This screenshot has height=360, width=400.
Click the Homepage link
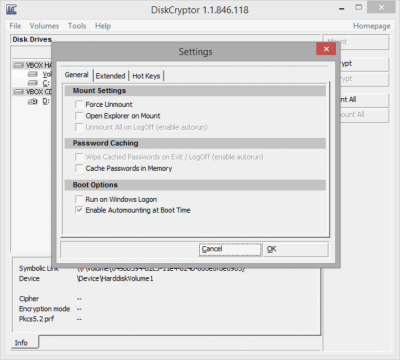pos(372,26)
